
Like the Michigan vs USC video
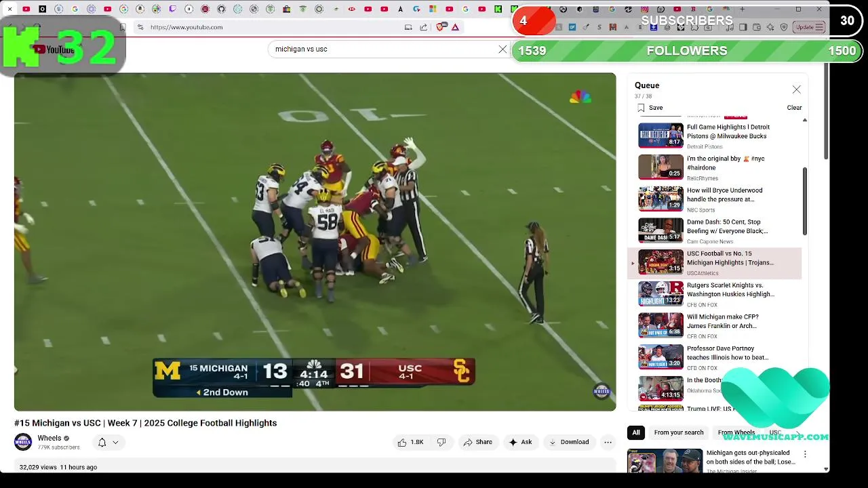(410, 442)
